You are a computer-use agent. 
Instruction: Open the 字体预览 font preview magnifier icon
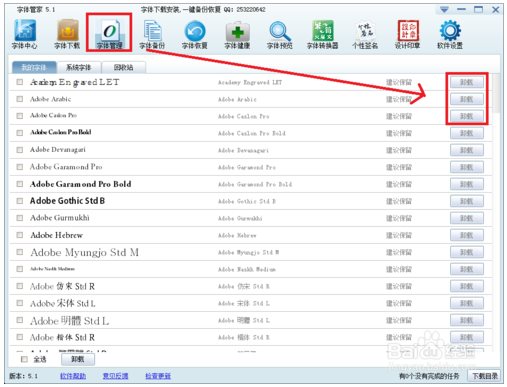point(280,34)
